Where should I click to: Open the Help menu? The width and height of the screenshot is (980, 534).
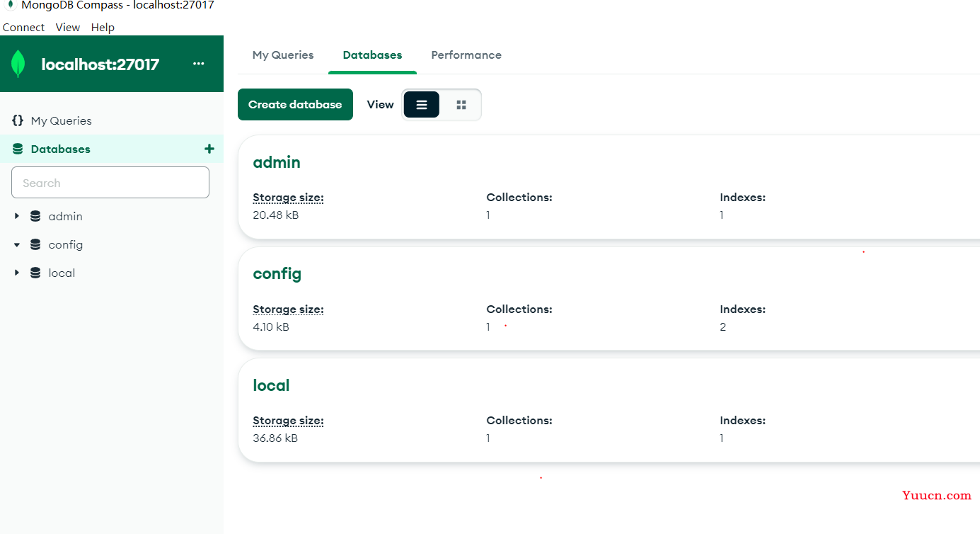tap(103, 27)
